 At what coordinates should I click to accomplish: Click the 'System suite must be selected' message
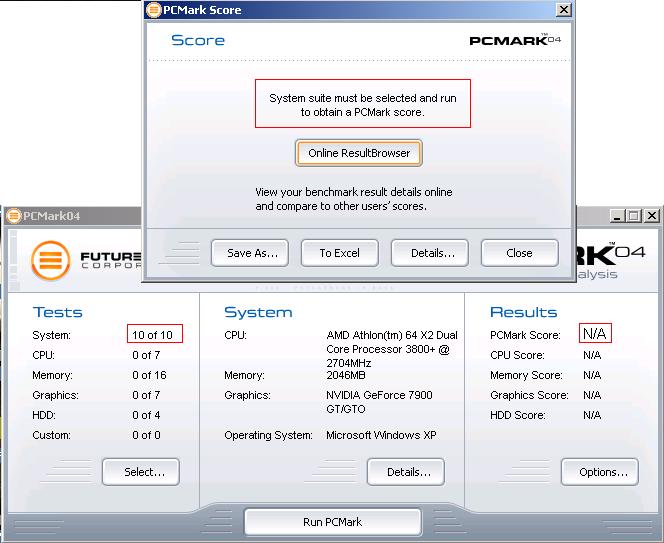363,105
